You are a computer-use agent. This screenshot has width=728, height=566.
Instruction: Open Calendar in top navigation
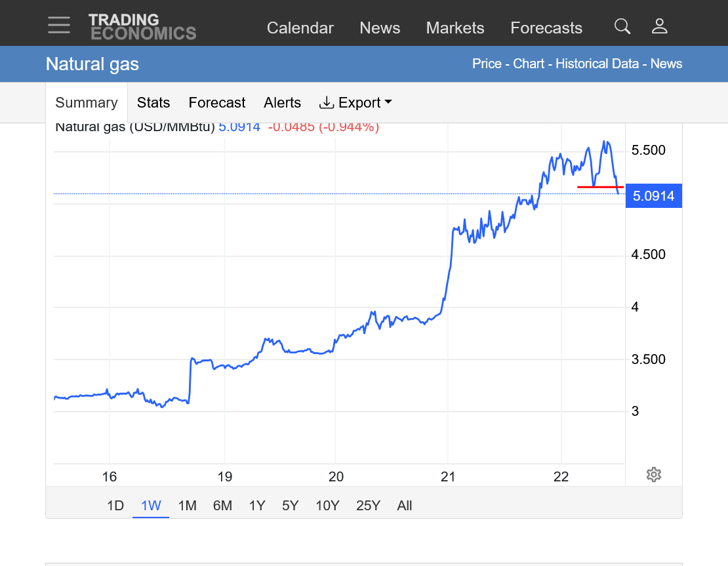pyautogui.click(x=300, y=28)
